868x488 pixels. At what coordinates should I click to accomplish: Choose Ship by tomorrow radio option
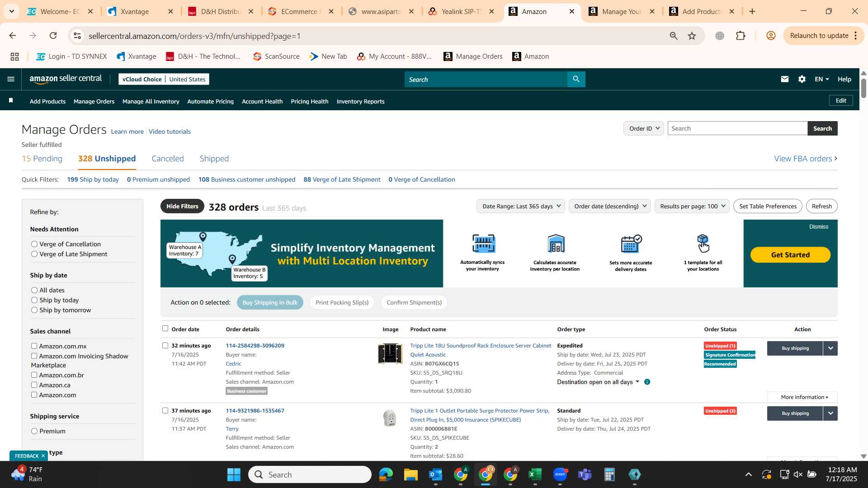[34, 310]
